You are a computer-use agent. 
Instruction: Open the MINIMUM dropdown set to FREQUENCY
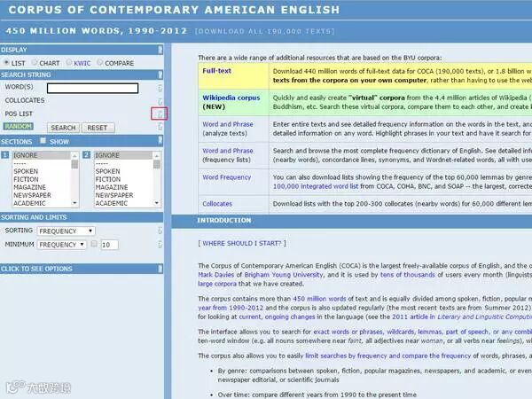click(x=62, y=245)
